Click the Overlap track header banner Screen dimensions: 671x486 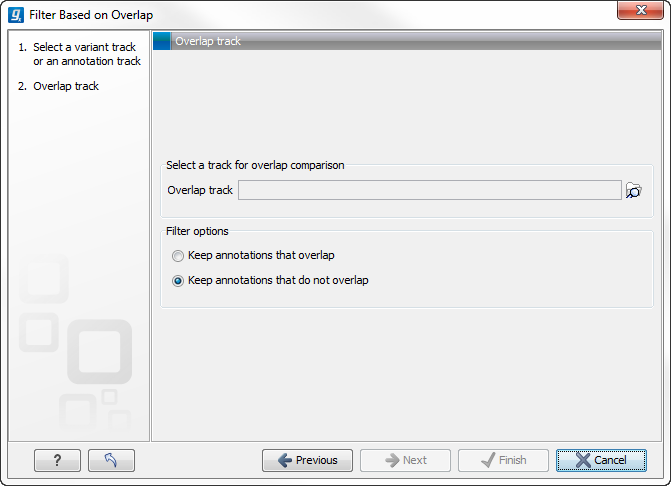[x=407, y=41]
